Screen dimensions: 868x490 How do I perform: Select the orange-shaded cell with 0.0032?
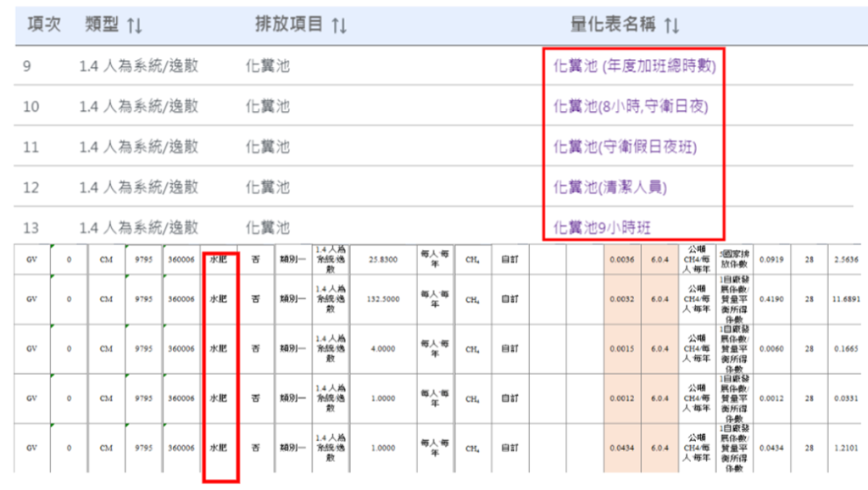[620, 298]
